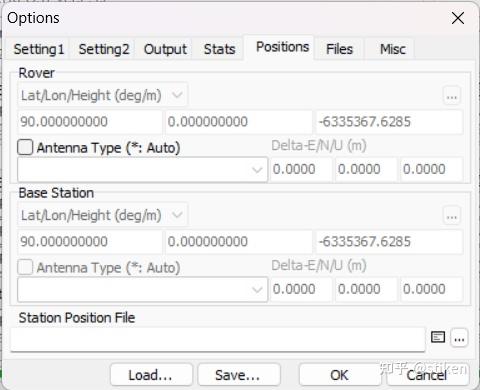Click Base Station height field
Image resolution: width=480 pixels, height=390 pixels.
pyautogui.click(x=389, y=242)
